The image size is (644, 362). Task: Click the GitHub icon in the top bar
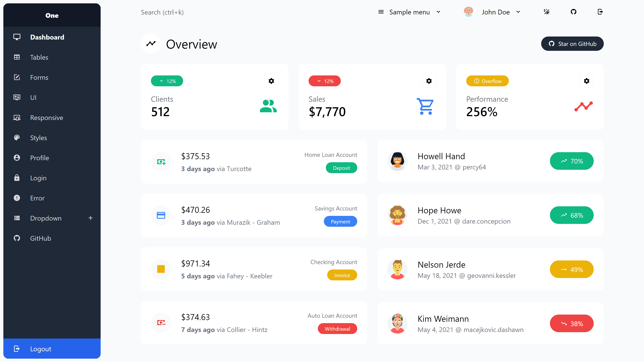point(574,12)
